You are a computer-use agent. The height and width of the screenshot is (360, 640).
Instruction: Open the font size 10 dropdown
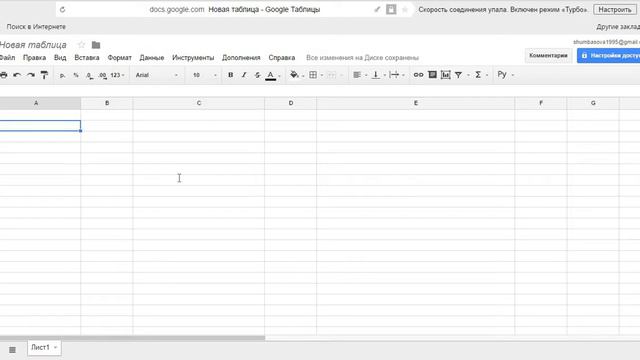pos(204,75)
